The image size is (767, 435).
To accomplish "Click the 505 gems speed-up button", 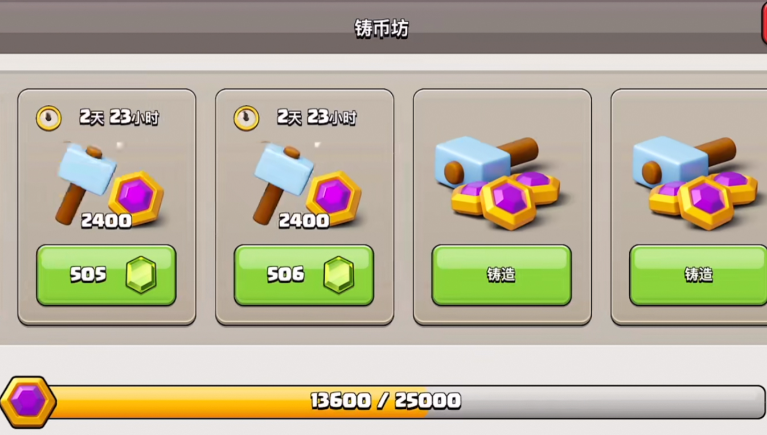I will (106, 275).
